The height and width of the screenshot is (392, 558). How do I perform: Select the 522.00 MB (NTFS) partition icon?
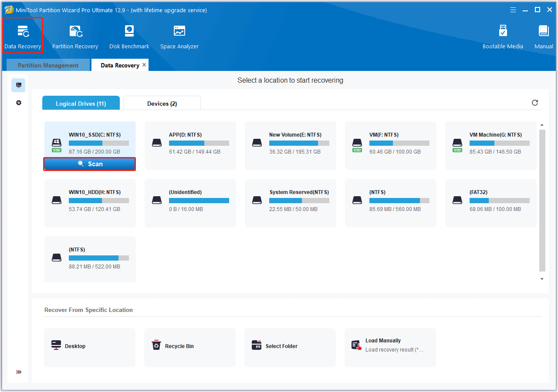[57, 258]
